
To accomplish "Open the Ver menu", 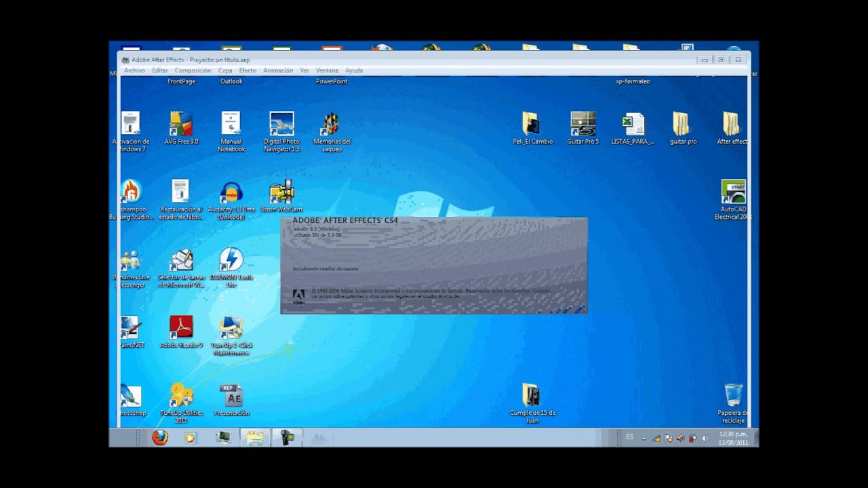I will [304, 70].
